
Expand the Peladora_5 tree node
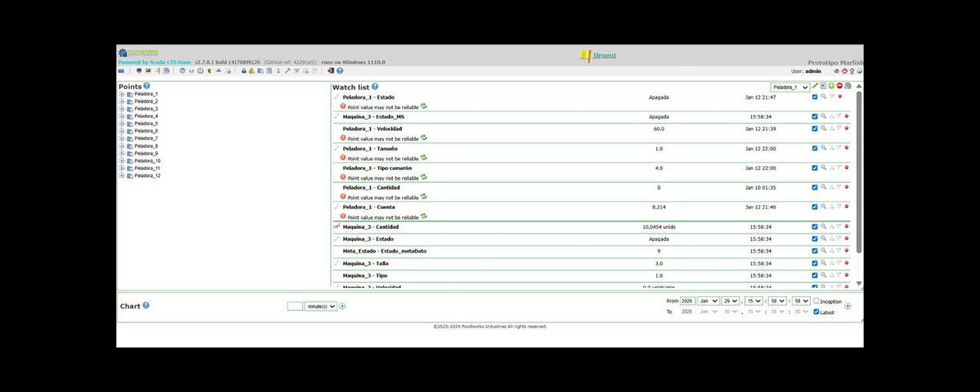tap(122, 123)
